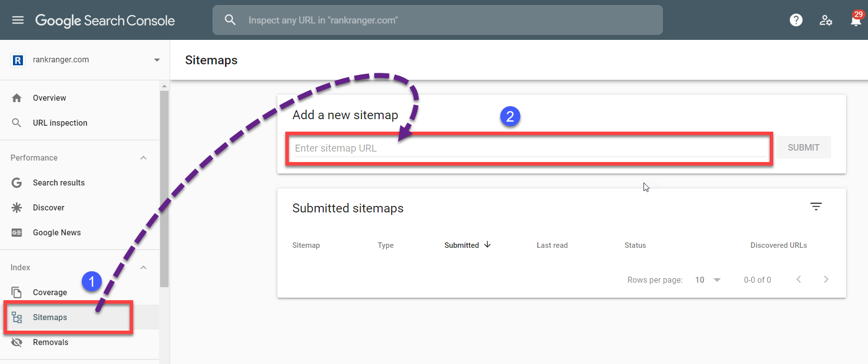868x364 pixels.
Task: Toggle sort arrow next to Submitted column
Action: (487, 244)
